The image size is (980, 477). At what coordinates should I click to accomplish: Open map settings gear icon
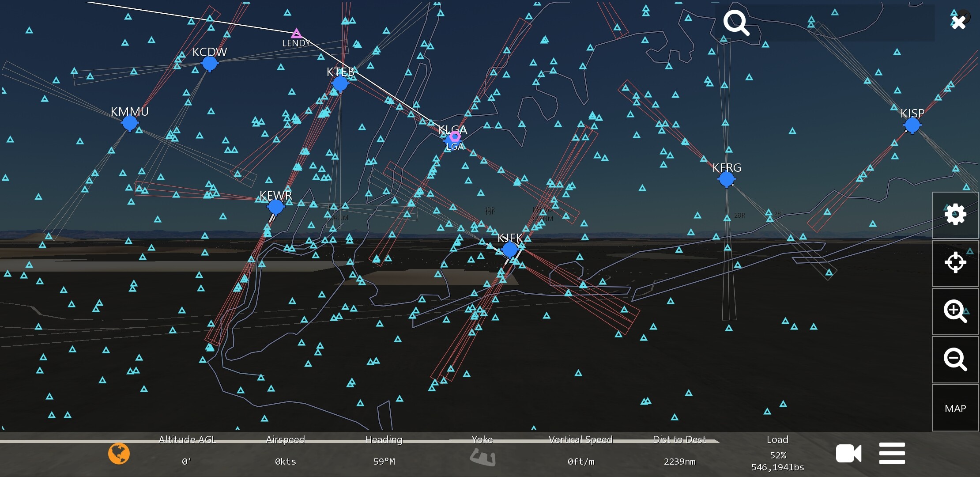click(x=955, y=215)
